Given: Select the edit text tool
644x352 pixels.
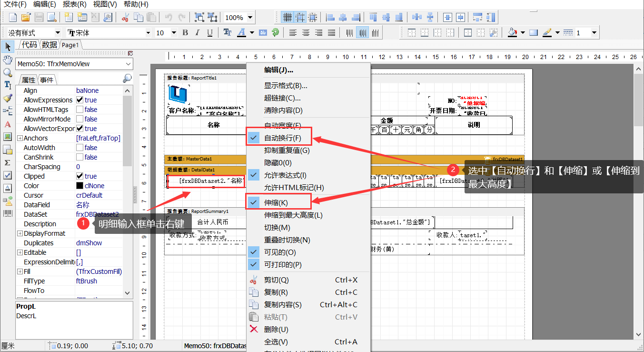Looking at the screenshot, I should tap(8, 85).
